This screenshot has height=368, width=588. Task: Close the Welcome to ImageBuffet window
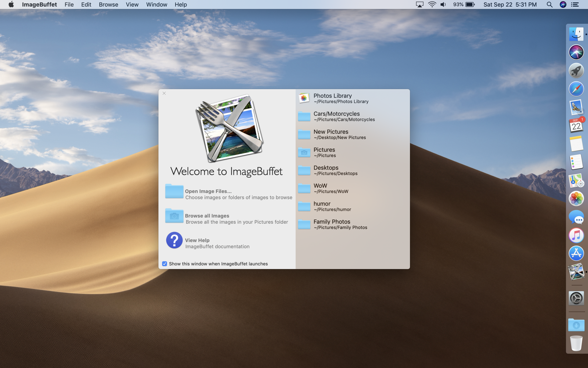coord(164,93)
